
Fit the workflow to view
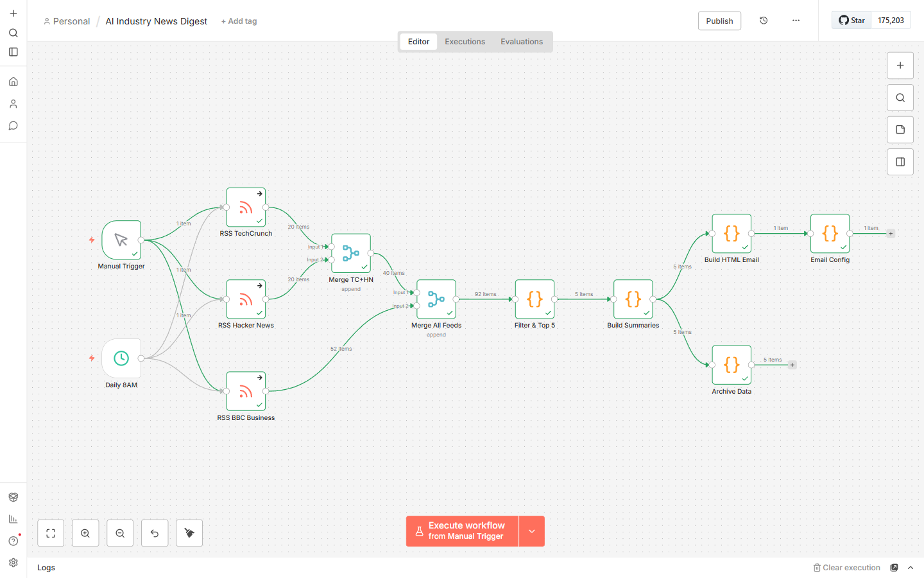click(x=50, y=532)
